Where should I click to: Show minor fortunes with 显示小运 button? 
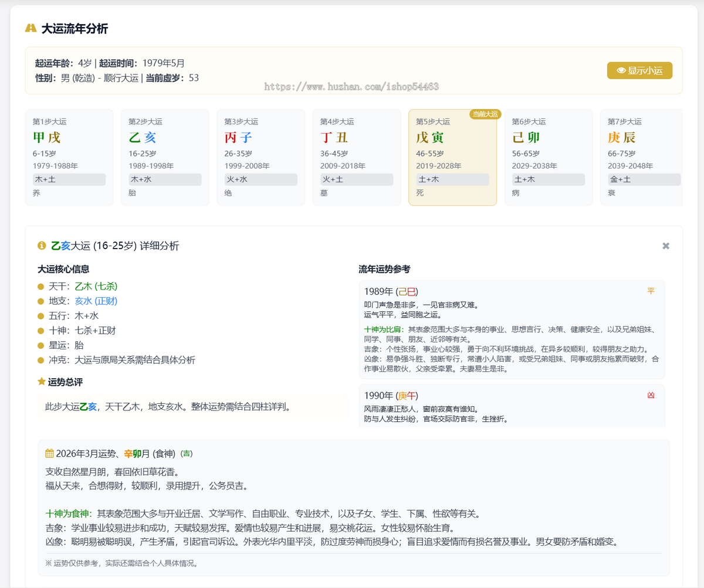(639, 70)
